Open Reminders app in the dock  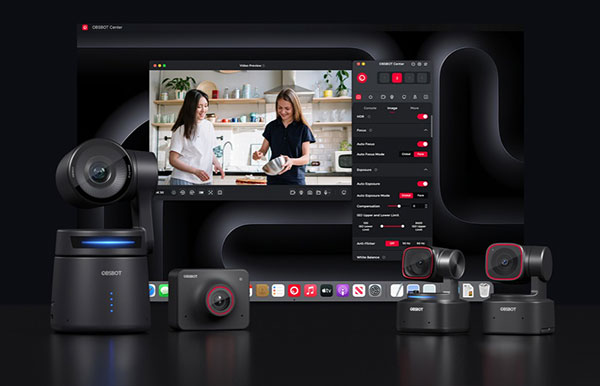coord(278,291)
